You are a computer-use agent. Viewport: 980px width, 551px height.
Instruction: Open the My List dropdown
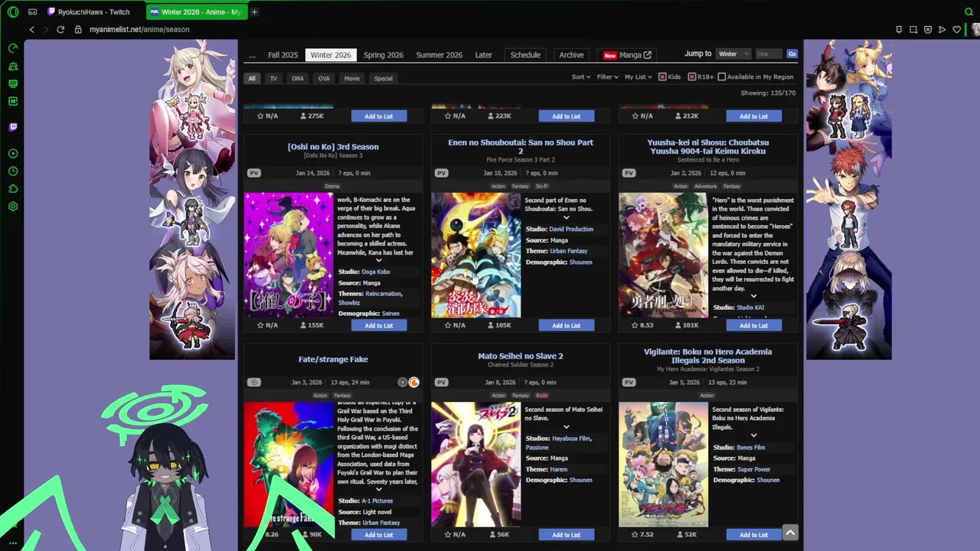pyautogui.click(x=638, y=77)
